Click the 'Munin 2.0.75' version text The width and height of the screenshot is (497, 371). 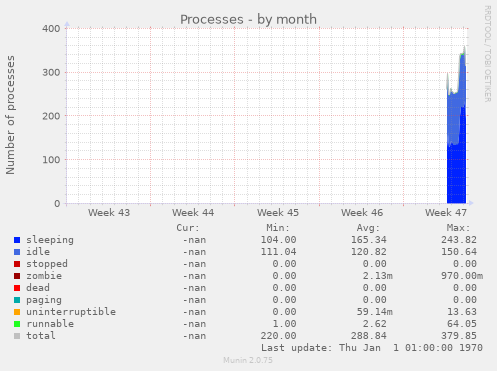pos(248,360)
